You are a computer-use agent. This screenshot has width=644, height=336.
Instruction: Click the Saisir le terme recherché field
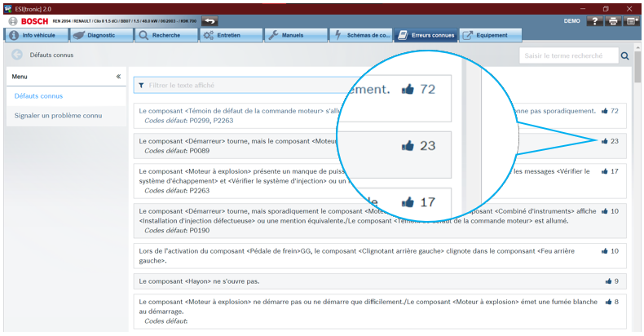(x=567, y=56)
